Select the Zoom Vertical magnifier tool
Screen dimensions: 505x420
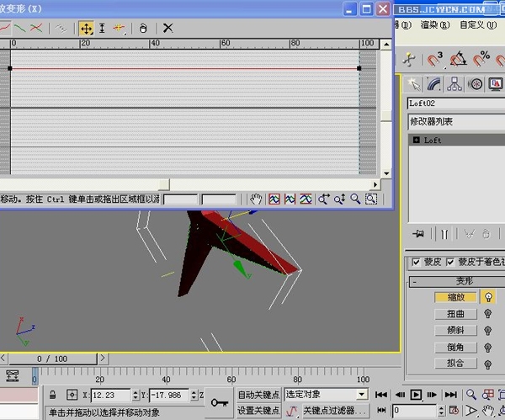point(339,199)
